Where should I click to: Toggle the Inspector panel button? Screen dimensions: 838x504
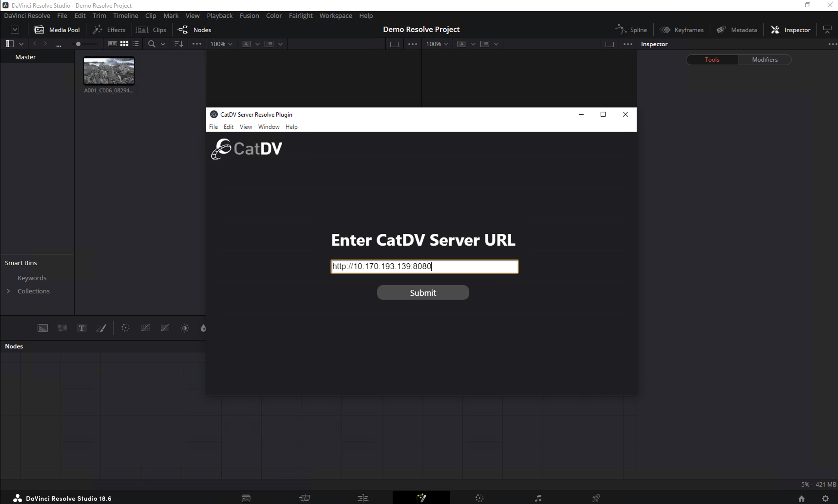pyautogui.click(x=790, y=29)
